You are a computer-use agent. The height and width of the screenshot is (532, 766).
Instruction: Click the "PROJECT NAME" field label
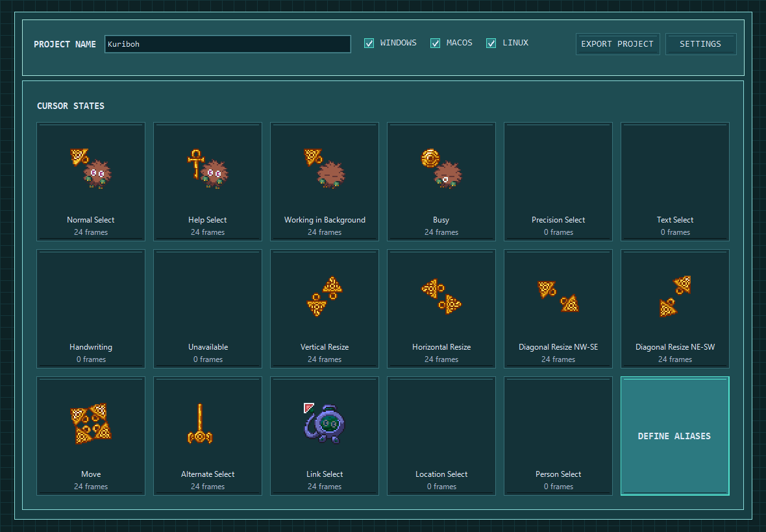(x=65, y=44)
